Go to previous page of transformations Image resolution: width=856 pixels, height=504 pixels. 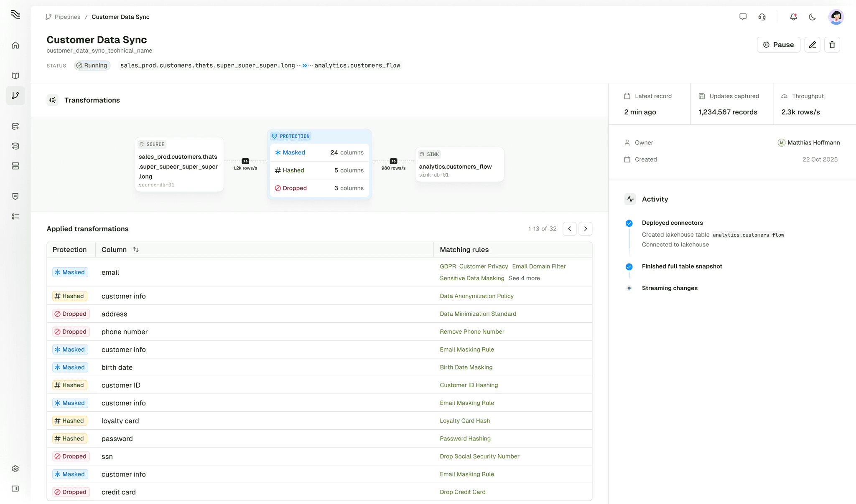point(569,229)
